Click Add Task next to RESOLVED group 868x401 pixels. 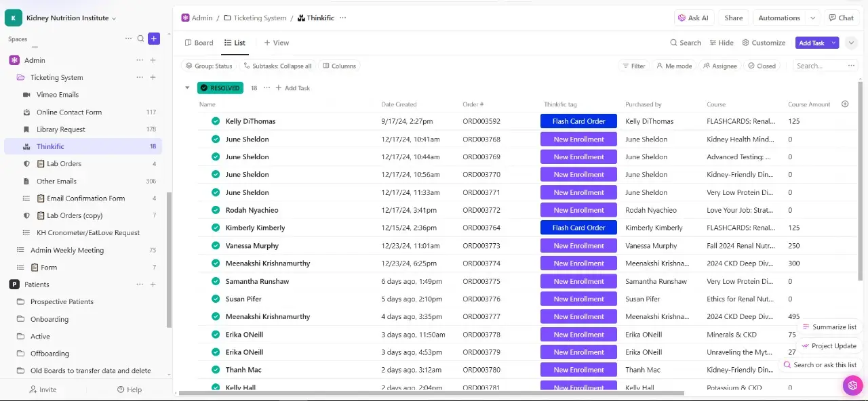[x=293, y=88]
